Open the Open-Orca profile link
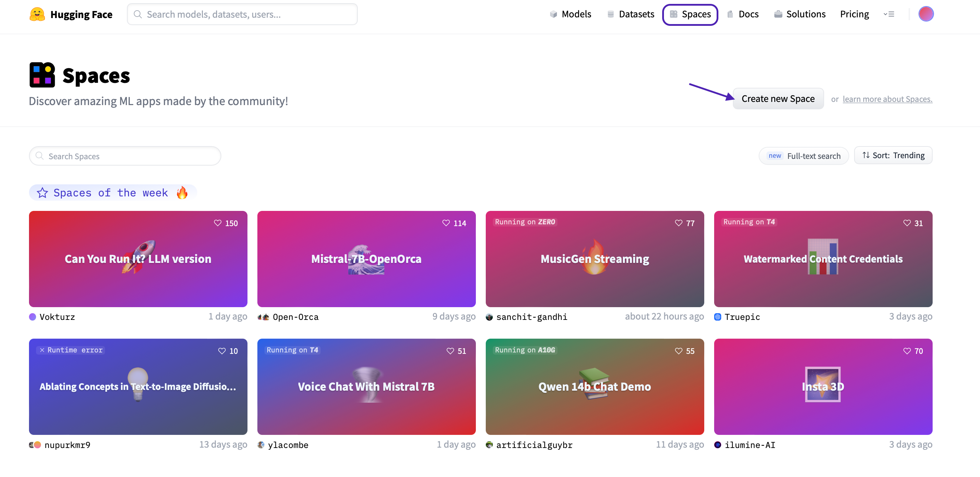This screenshot has width=980, height=477. tap(296, 317)
